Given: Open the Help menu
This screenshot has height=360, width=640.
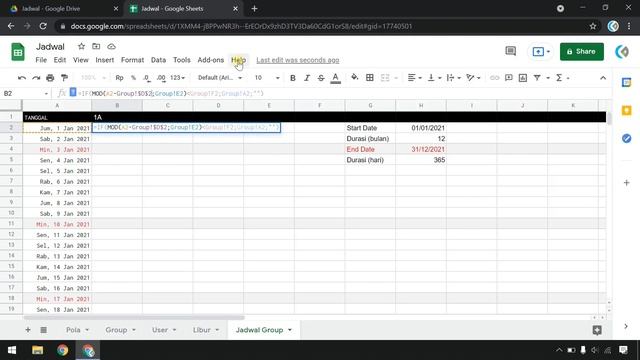Looking at the screenshot, I should tap(238, 60).
